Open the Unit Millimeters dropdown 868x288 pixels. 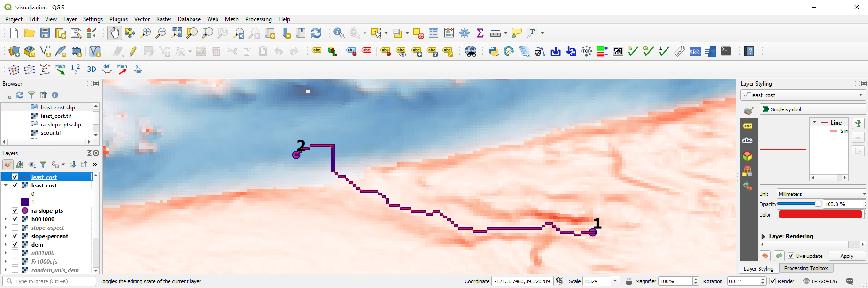(822, 194)
